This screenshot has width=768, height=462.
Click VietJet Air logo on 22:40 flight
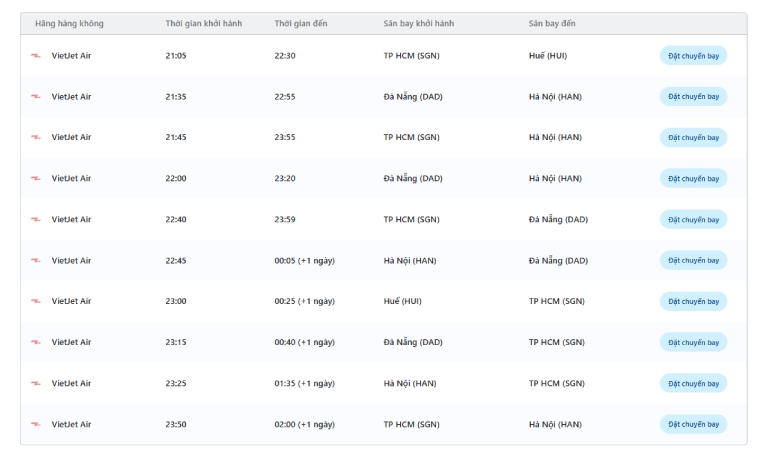point(36,220)
